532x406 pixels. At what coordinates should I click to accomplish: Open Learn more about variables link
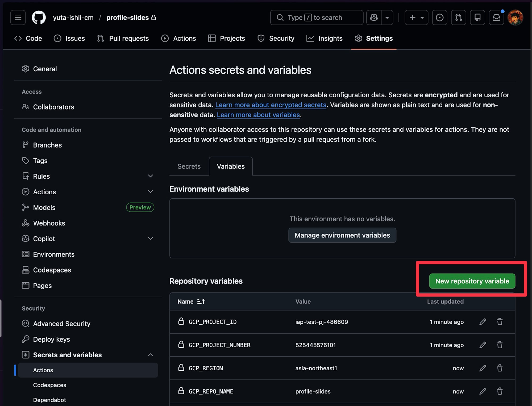click(258, 115)
